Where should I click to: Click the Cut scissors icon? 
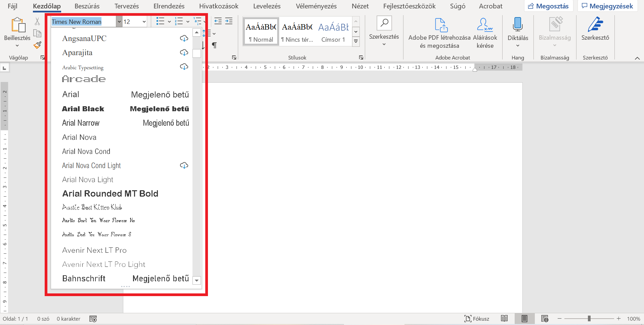pos(37,22)
